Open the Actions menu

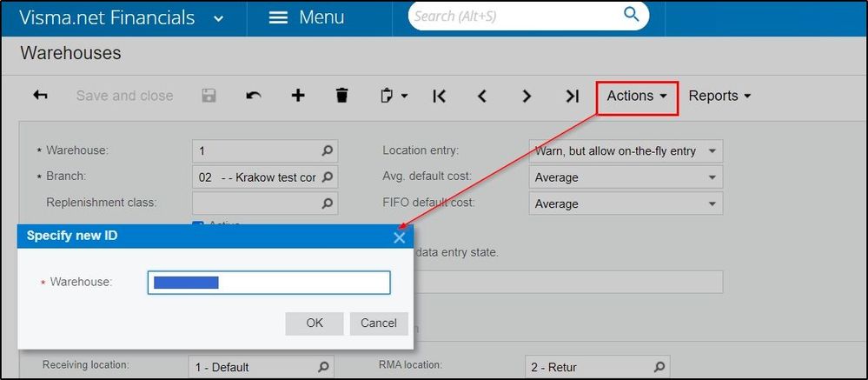[x=637, y=96]
